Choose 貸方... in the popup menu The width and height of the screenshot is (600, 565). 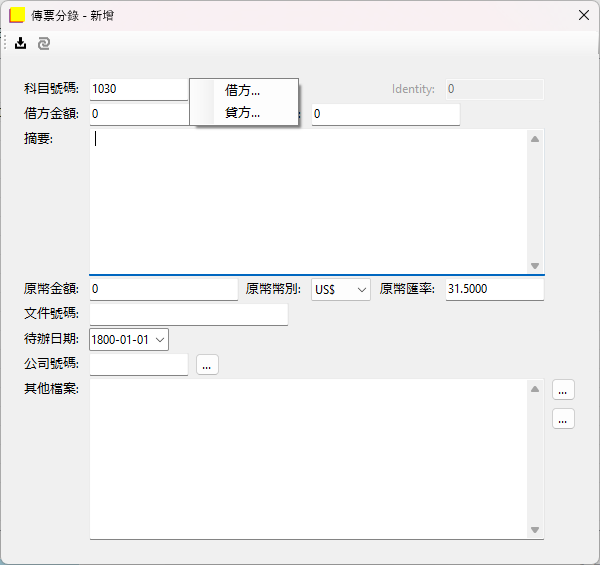(243, 113)
